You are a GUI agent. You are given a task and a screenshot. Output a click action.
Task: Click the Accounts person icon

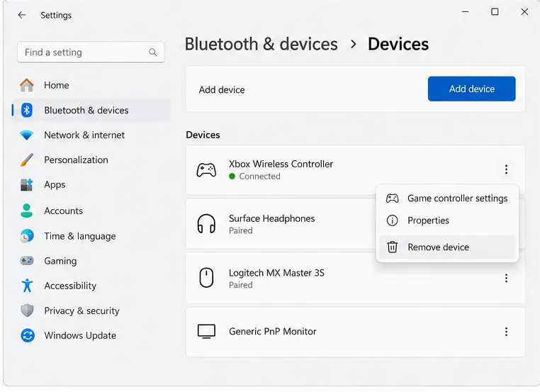26,211
